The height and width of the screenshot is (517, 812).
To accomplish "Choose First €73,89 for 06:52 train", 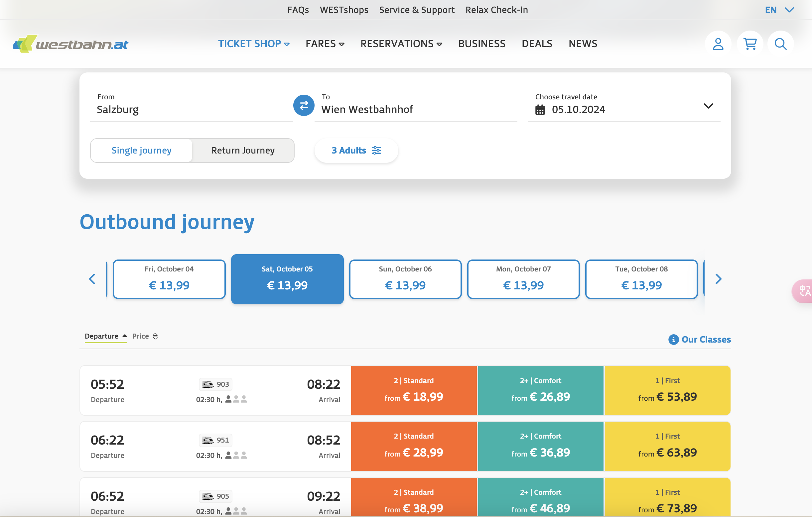I will coord(667,497).
